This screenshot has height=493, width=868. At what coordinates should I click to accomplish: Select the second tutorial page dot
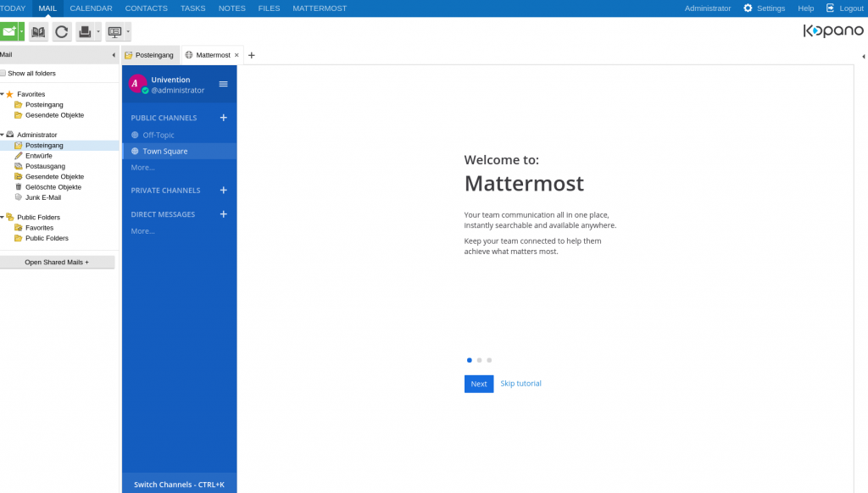[x=480, y=360]
